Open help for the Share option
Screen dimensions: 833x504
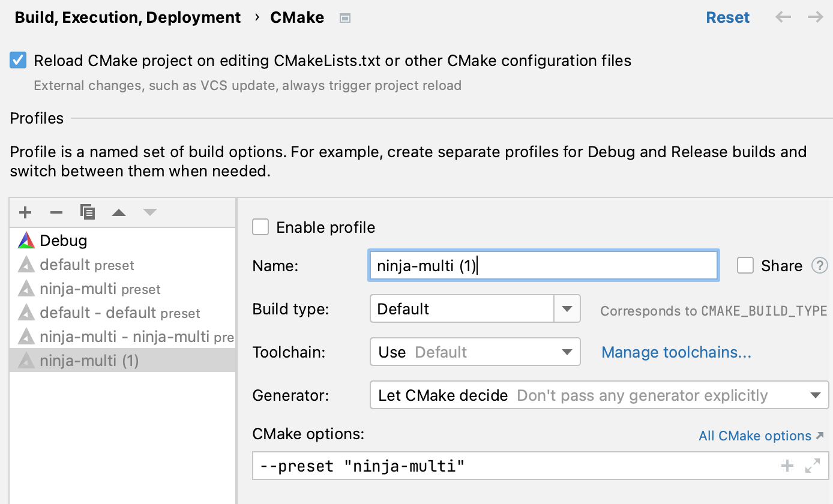click(820, 265)
